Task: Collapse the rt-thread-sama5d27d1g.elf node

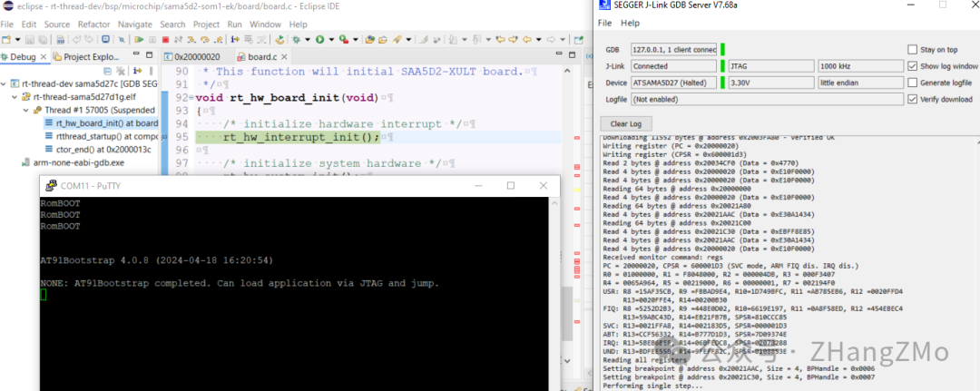Action: click(x=15, y=97)
